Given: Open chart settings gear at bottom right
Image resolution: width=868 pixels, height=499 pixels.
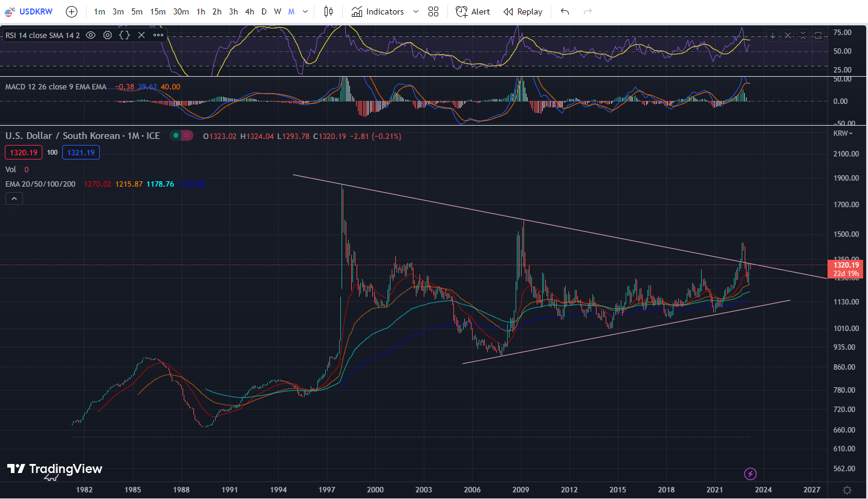Looking at the screenshot, I should tap(847, 490).
